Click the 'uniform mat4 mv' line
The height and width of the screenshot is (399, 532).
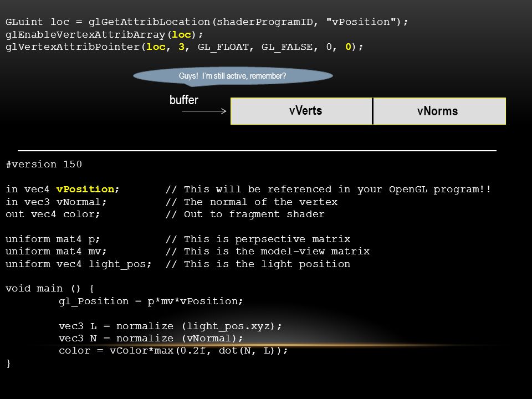tap(56, 252)
